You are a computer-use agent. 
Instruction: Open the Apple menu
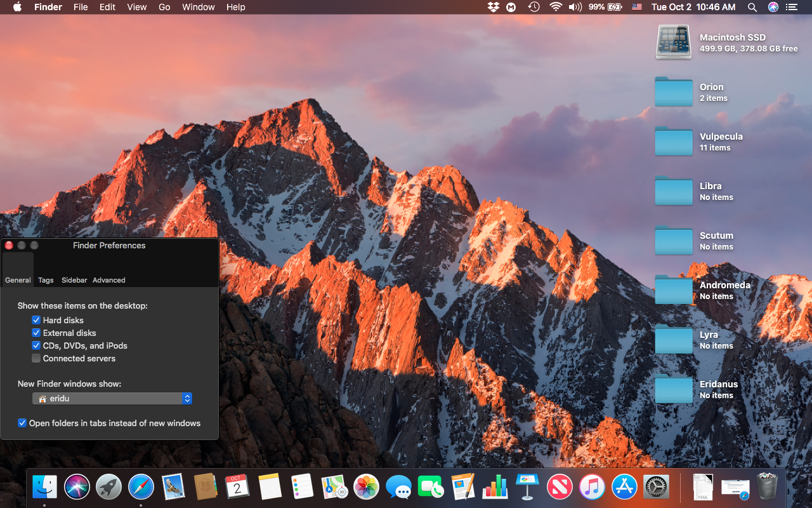tap(17, 7)
